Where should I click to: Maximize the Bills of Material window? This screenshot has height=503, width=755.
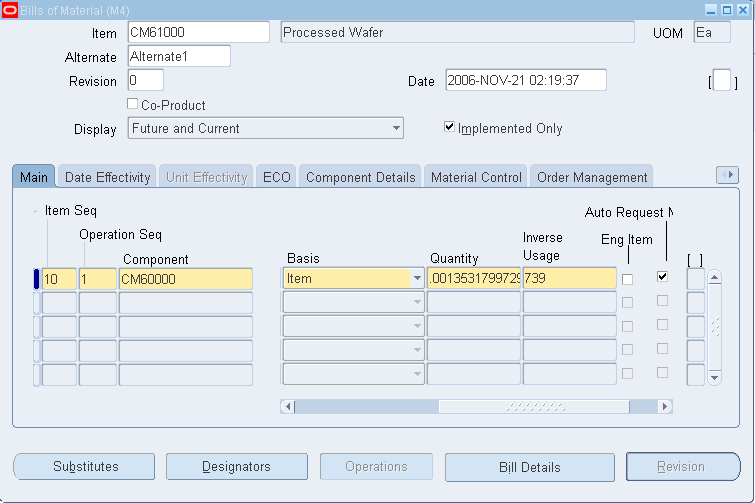click(x=727, y=10)
